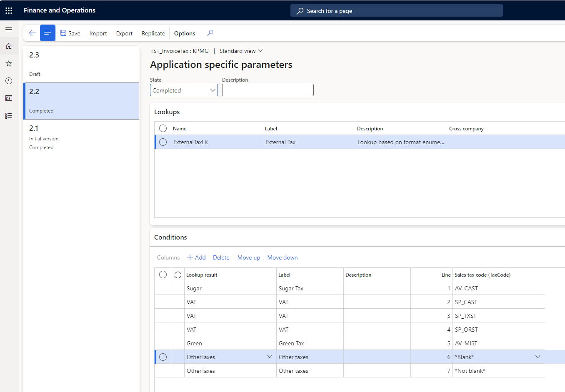Click the Move up button
Image resolution: width=565 pixels, height=392 pixels.
click(249, 257)
